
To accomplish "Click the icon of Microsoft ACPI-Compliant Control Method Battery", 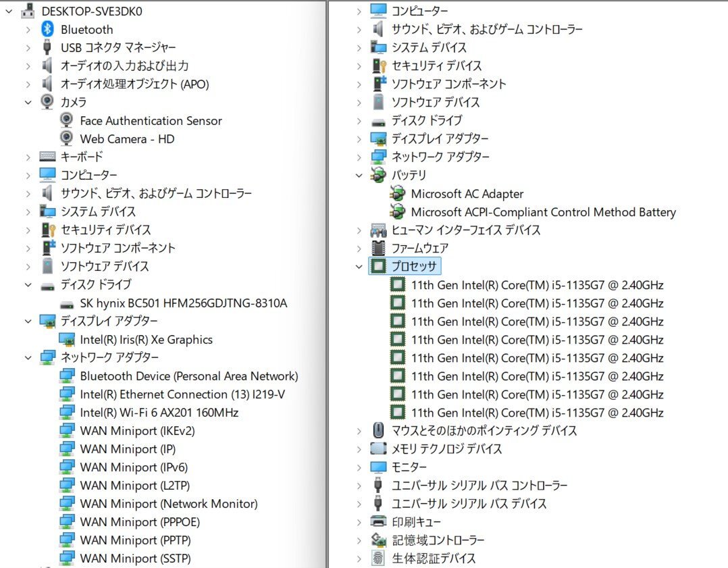I will (397, 212).
